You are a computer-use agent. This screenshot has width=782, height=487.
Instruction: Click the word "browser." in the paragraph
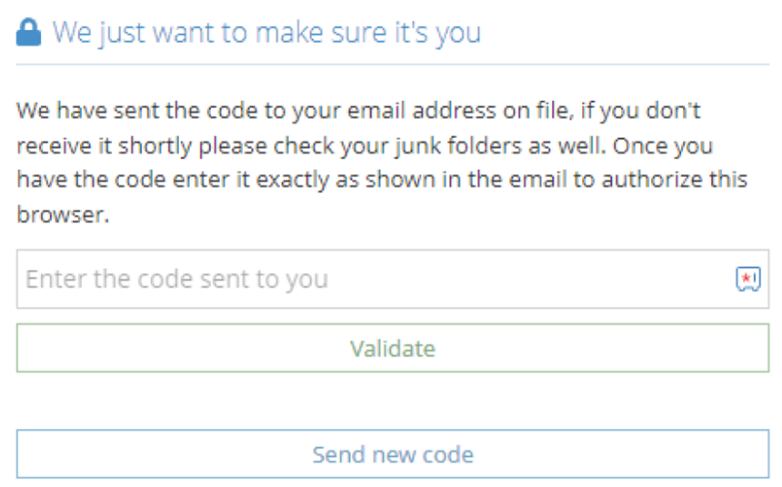(x=62, y=216)
